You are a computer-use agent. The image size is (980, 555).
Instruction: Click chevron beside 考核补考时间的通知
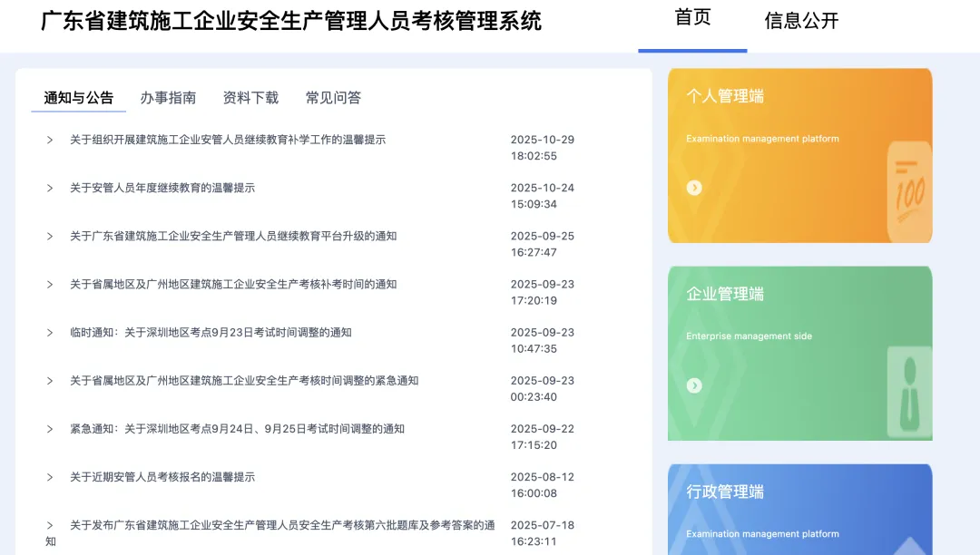pos(50,284)
